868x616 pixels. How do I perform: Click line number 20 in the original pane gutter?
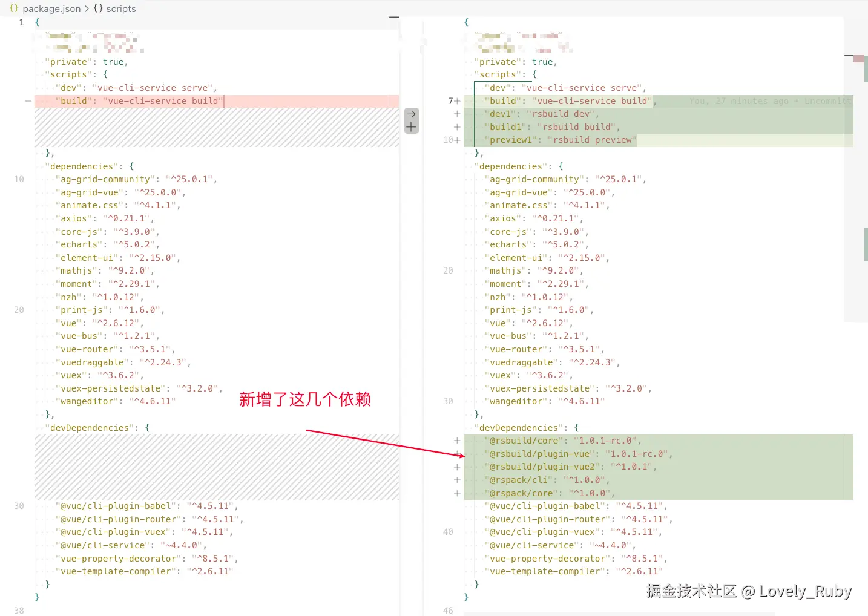[19, 310]
